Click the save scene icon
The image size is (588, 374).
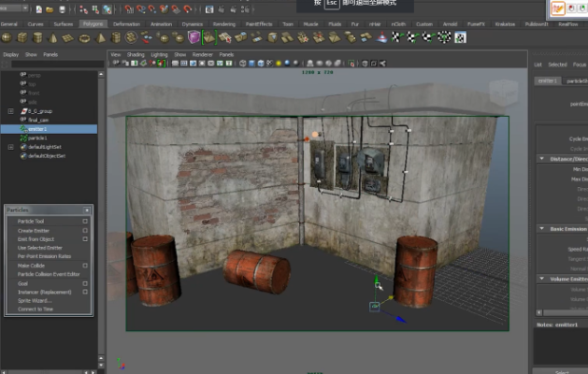(x=63, y=9)
